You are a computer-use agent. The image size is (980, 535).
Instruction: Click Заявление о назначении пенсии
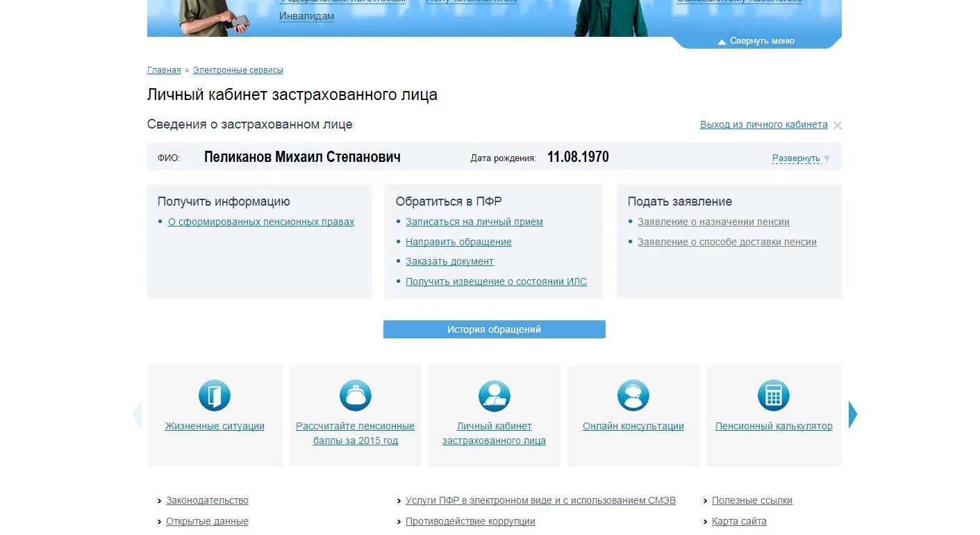click(x=714, y=222)
